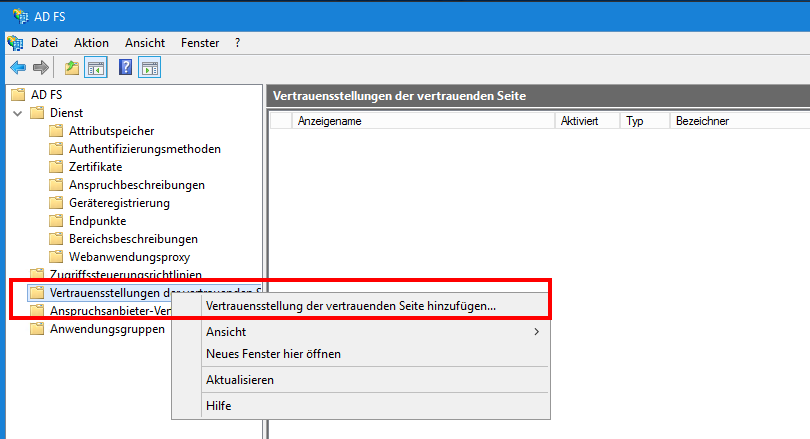Select the Dienst tree item
This screenshot has width=810, height=439.
click(x=66, y=113)
